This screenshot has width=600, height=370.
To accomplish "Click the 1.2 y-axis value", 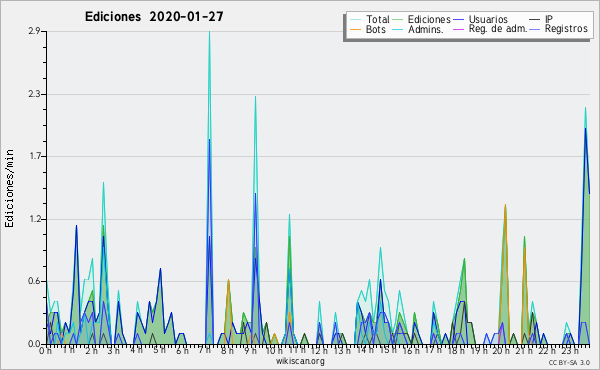I will [x=34, y=219].
